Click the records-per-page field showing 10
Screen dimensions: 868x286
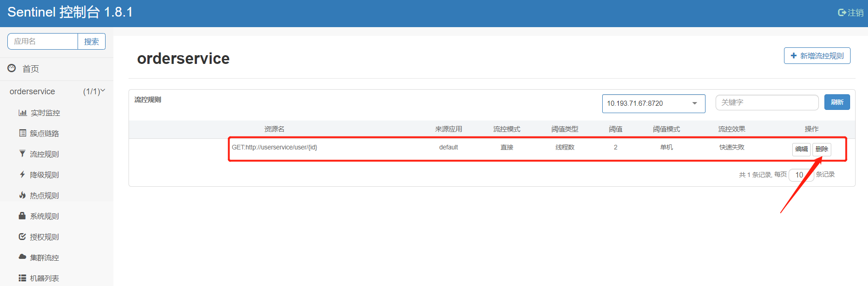tap(801, 175)
